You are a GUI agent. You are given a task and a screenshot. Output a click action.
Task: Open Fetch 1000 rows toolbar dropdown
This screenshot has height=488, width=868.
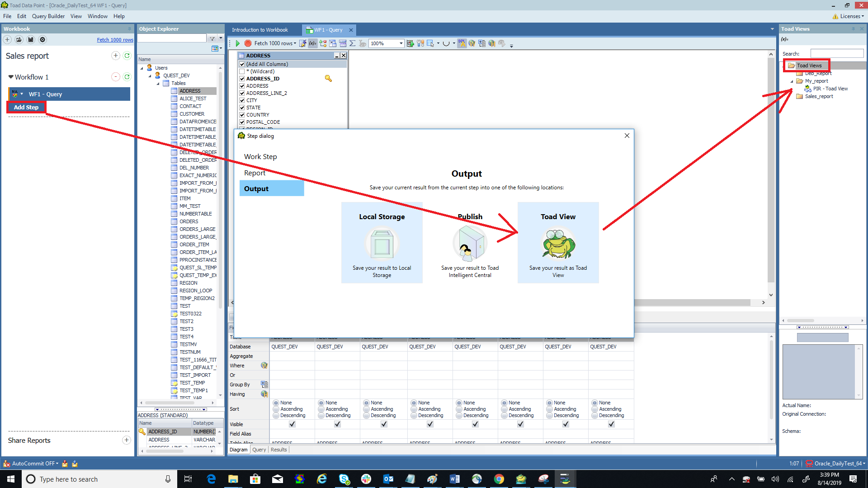coord(295,43)
